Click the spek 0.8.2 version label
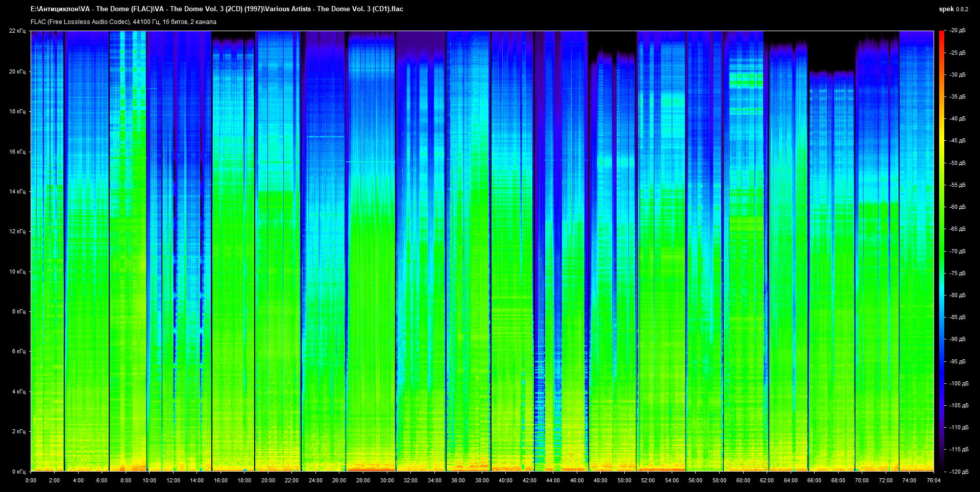Screen dimensions: 980x492 (x=953, y=9)
